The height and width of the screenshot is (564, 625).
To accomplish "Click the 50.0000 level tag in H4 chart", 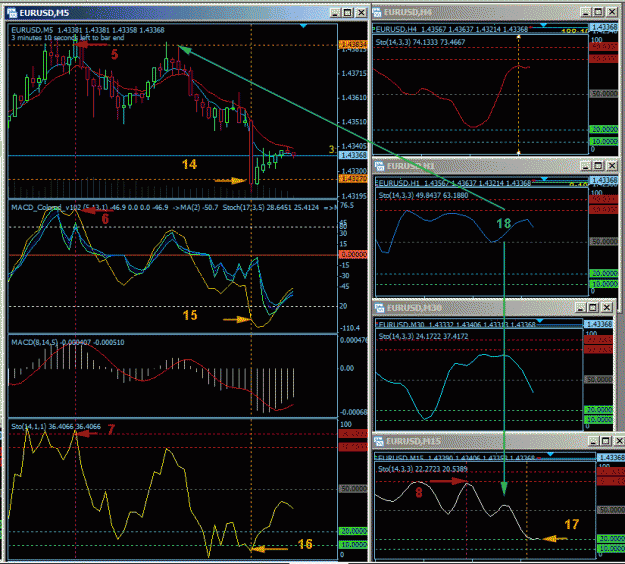I will pos(604,94).
